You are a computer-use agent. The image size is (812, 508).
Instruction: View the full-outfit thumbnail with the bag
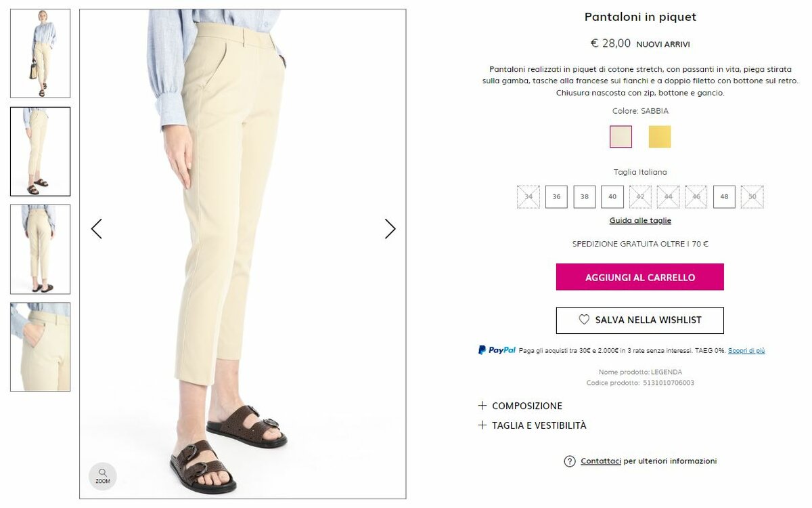(x=40, y=54)
